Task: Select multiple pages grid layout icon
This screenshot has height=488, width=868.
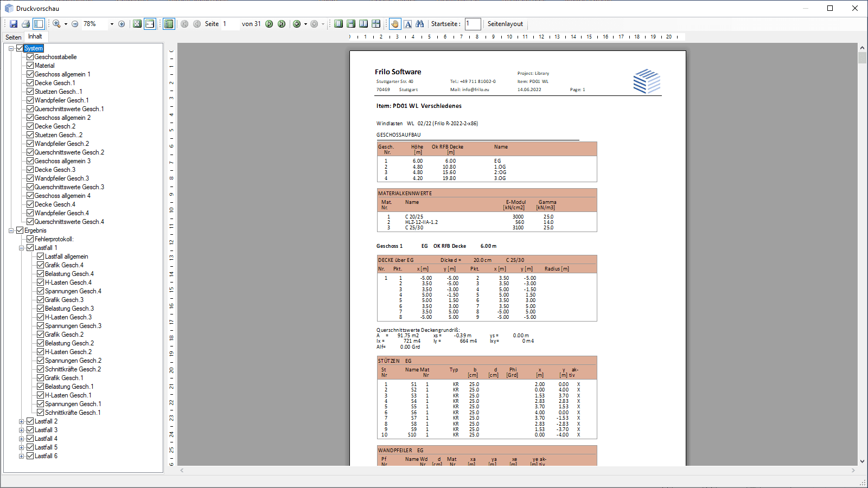Action: coord(376,24)
